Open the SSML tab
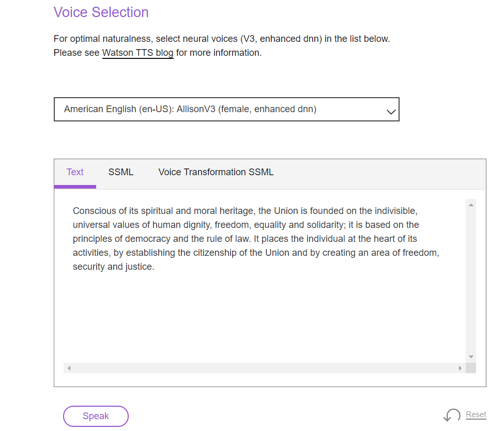The height and width of the screenshot is (431, 504). click(x=121, y=172)
